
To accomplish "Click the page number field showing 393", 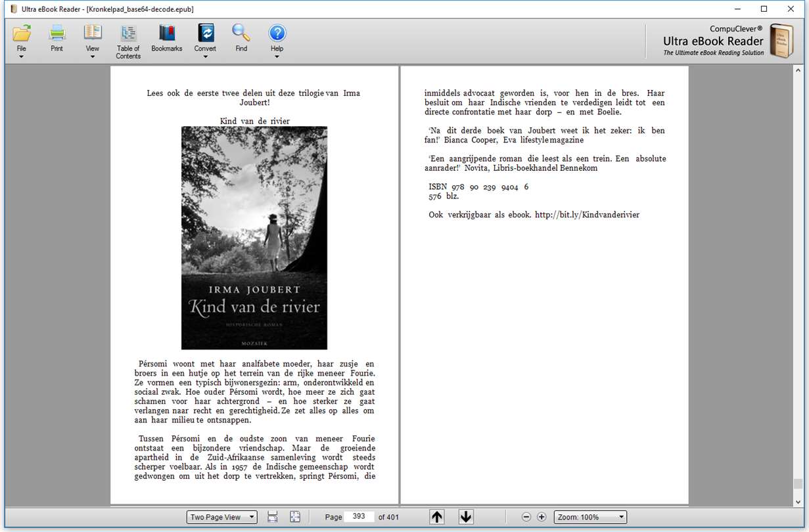I will (359, 517).
